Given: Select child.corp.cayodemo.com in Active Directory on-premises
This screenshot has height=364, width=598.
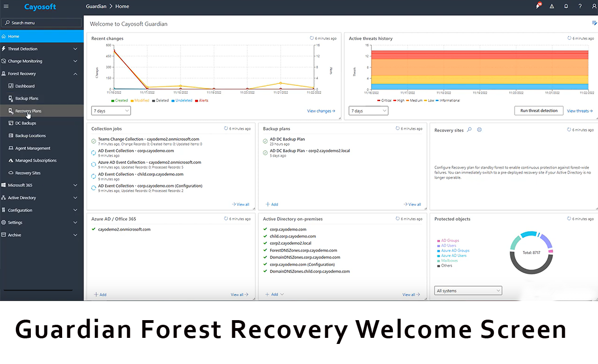Looking at the screenshot, I should 293,237.
